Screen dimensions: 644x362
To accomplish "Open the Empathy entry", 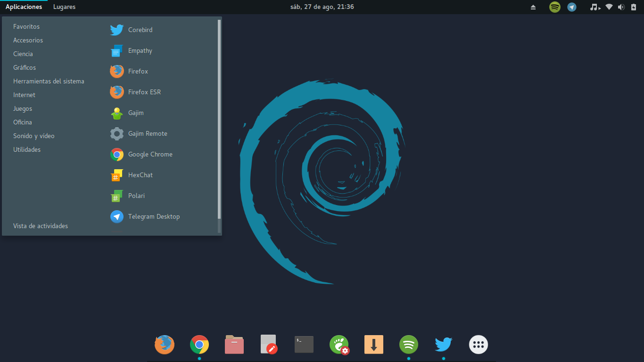I will [x=140, y=50].
